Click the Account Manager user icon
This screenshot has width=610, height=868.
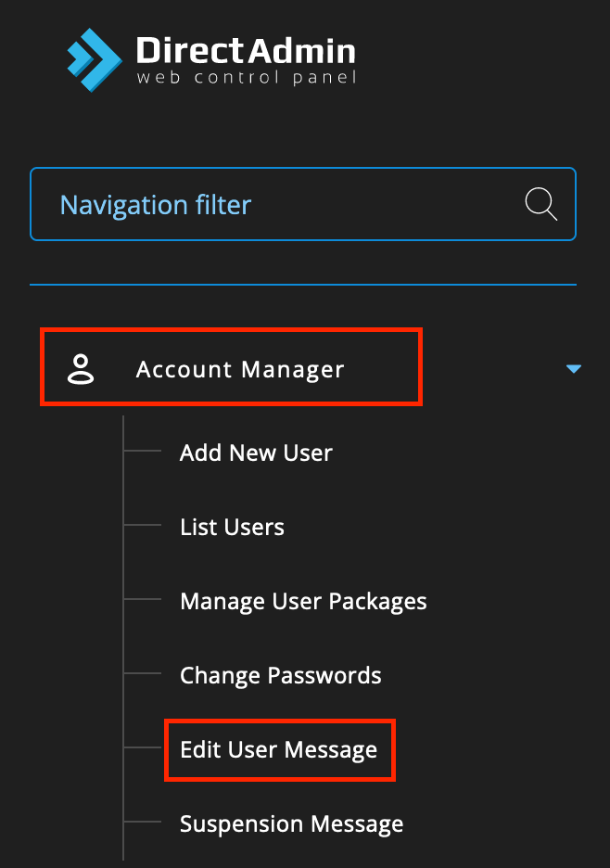coord(81,369)
